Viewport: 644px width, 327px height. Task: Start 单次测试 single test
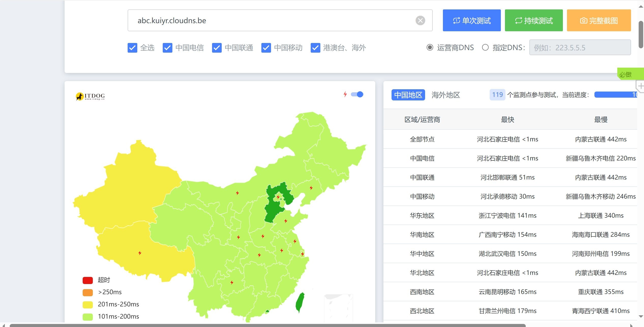tap(471, 20)
